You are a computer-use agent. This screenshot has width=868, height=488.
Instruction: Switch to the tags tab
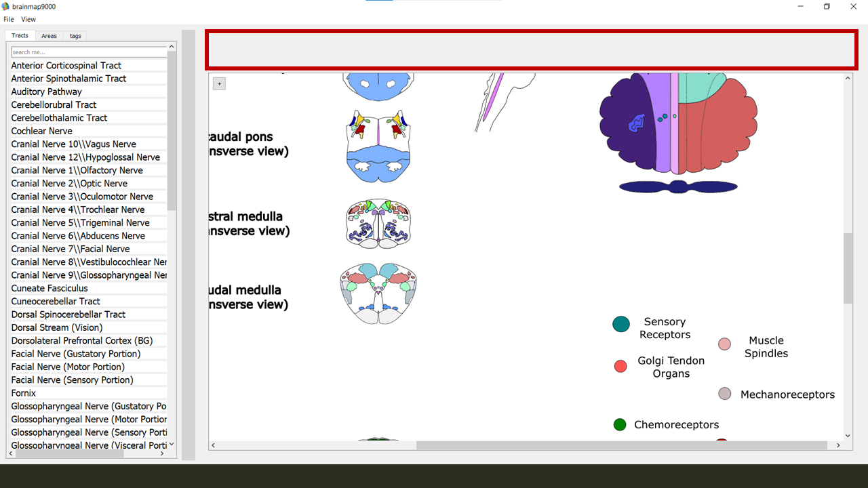[75, 36]
